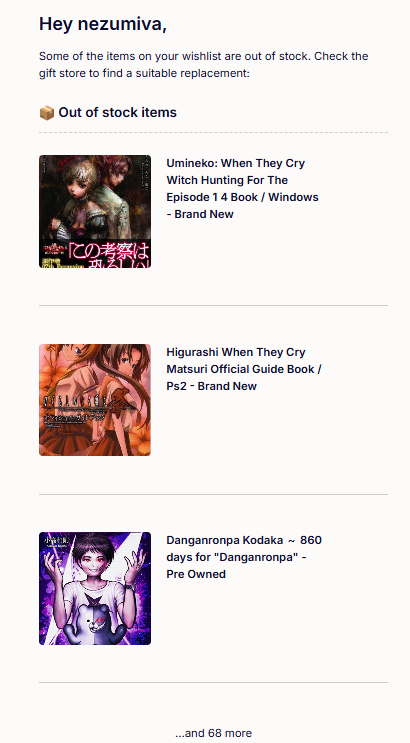Click the 'Pre Owned' label of the Danganronpa item
This screenshot has height=743, width=410.
(196, 574)
